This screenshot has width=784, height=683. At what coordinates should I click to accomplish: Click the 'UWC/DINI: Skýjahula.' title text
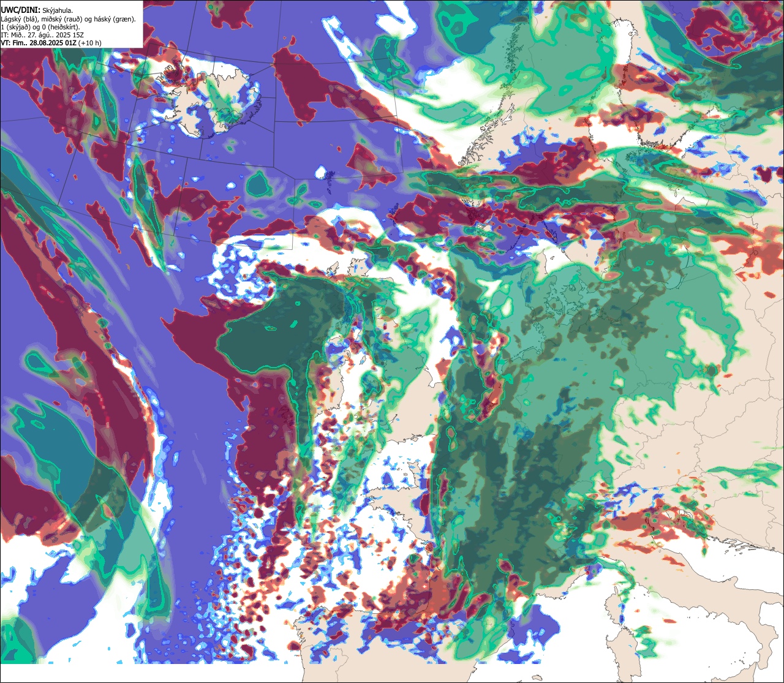pos(37,10)
